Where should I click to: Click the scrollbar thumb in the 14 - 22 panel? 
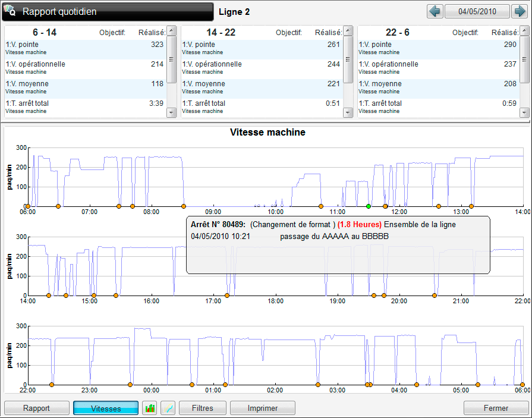(348, 59)
